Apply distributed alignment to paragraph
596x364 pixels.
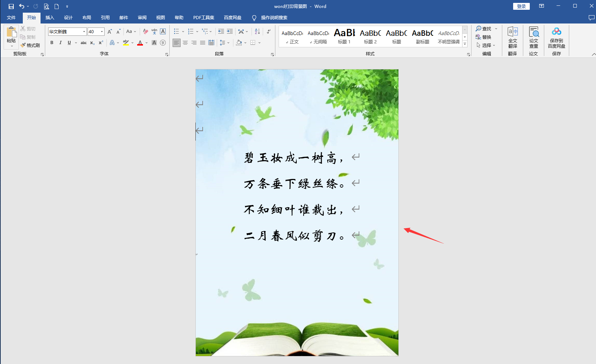[211, 43]
